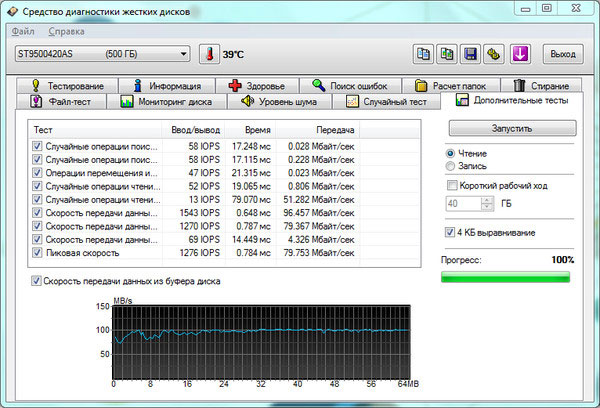Open the Справка menu
This screenshot has width=600, height=408.
click(66, 31)
